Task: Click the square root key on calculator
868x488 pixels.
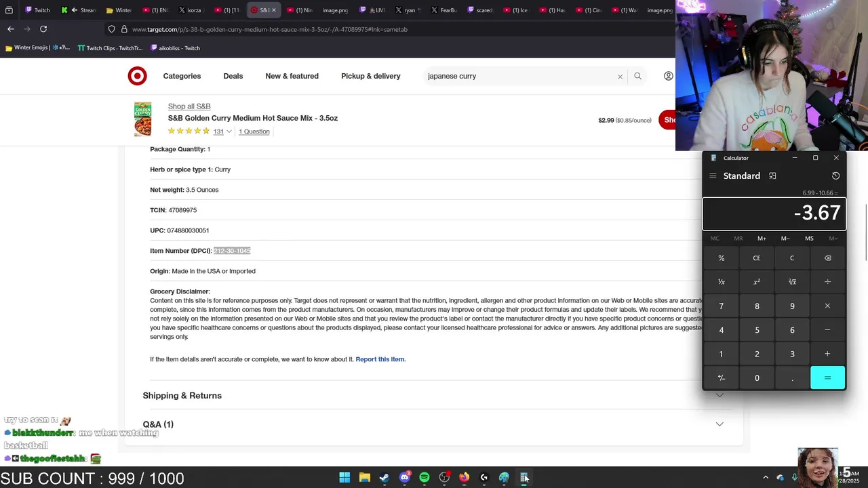Action: click(x=792, y=282)
